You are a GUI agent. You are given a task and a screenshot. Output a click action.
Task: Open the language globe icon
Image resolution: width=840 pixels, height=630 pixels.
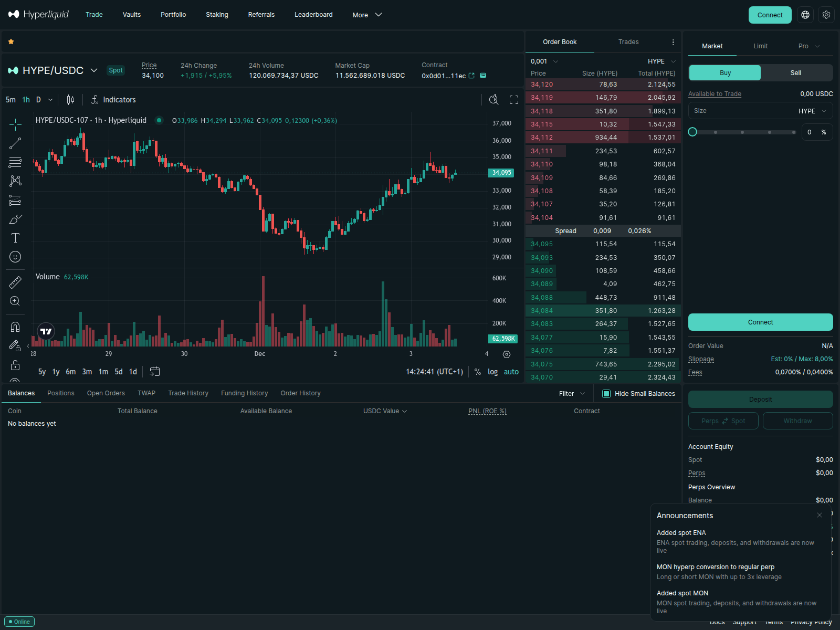tap(805, 15)
